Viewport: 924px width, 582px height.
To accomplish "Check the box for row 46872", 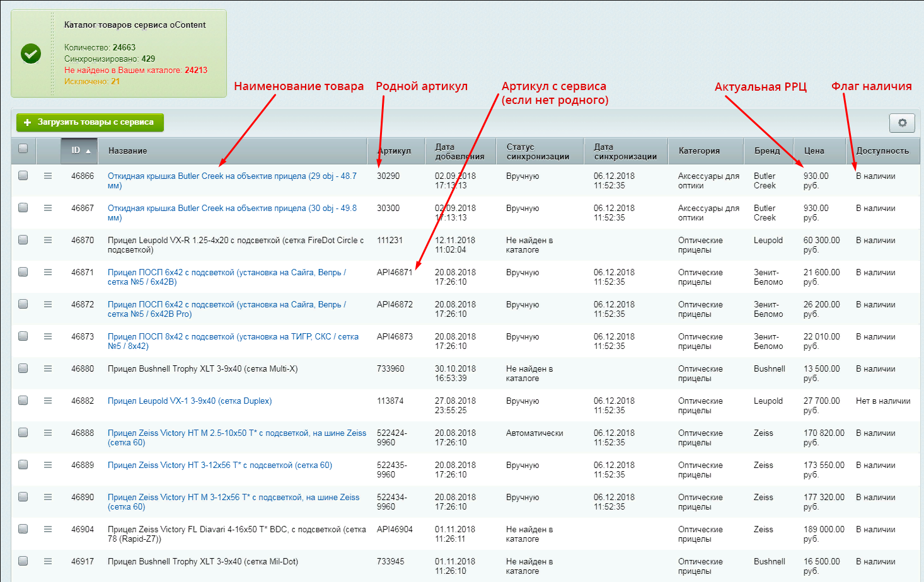I will (23, 304).
